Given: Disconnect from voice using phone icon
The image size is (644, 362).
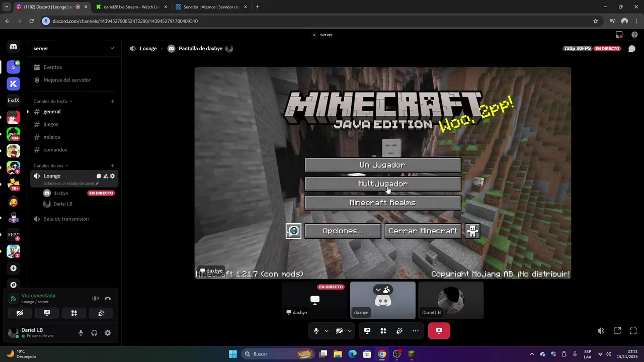Looking at the screenshot, I should 108,298.
